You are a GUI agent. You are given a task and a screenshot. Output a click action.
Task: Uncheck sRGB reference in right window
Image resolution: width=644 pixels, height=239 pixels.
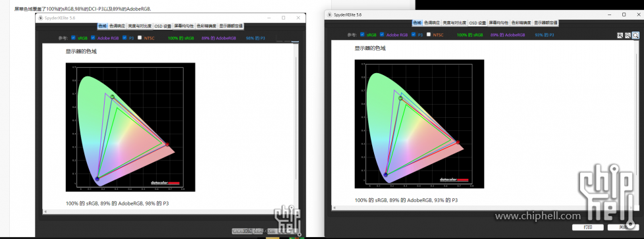pyautogui.click(x=362, y=34)
